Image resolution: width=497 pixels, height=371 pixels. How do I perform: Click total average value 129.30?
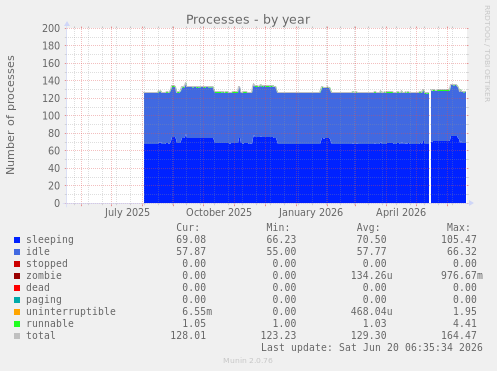[x=368, y=336]
